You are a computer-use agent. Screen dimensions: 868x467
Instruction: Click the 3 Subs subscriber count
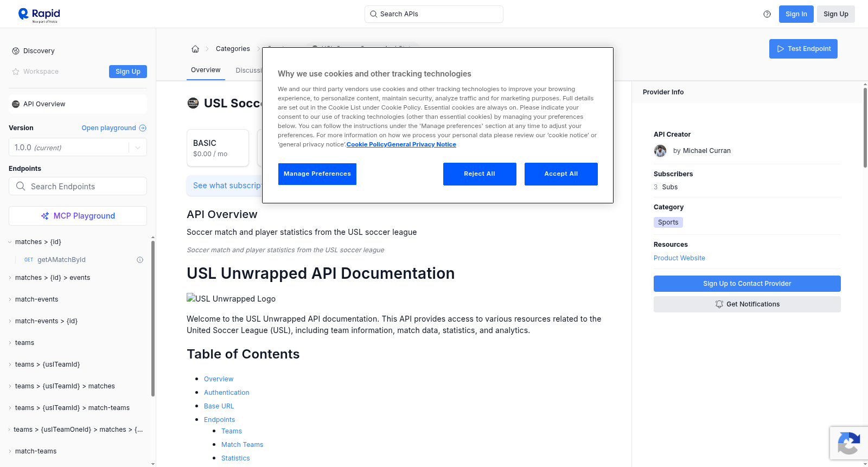pos(666,187)
